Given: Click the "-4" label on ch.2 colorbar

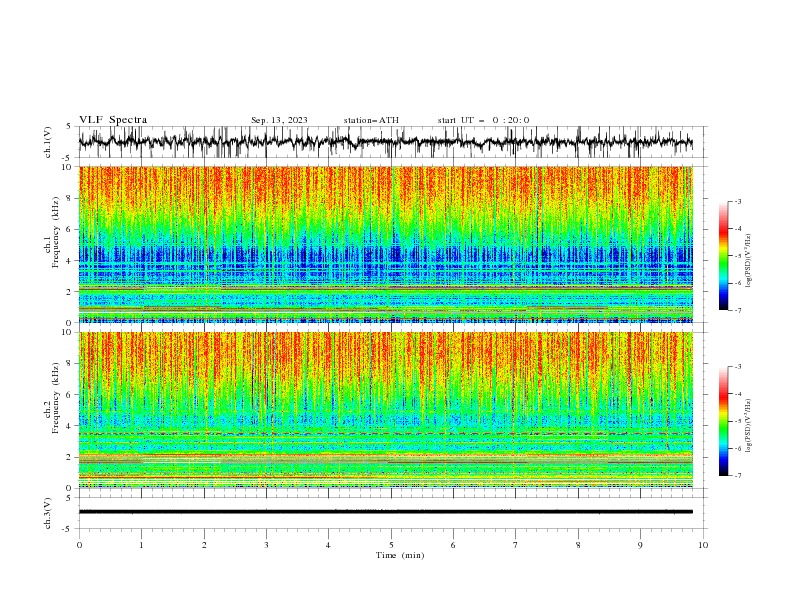Looking at the screenshot, I should (738, 394).
